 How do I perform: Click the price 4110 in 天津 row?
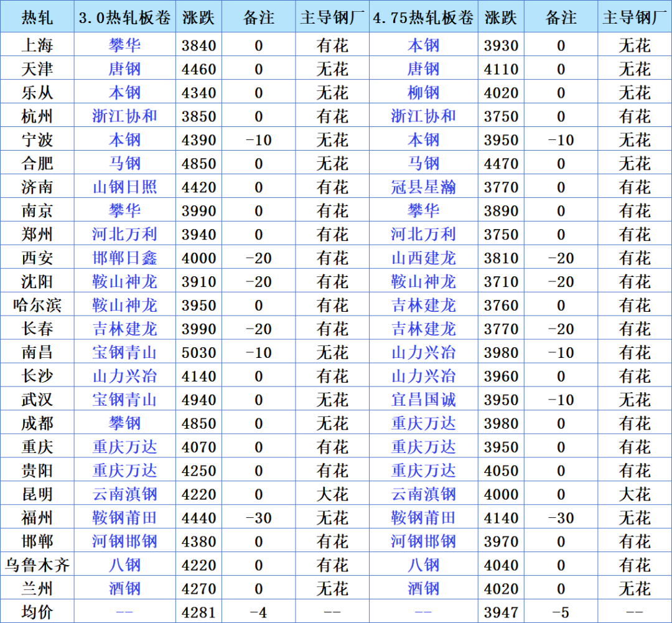(x=501, y=69)
